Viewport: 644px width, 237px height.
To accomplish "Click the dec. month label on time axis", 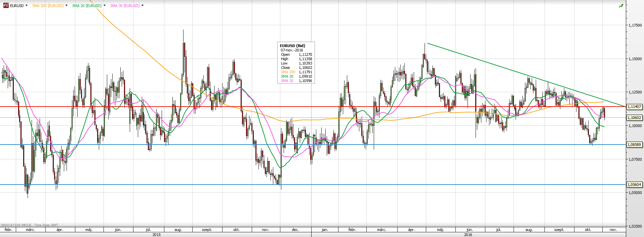I will [295, 230].
